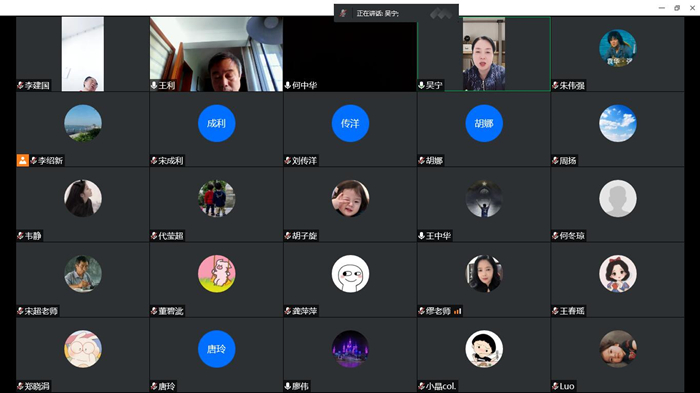
Task: Click the 小晶col. name label
Action: point(441,386)
